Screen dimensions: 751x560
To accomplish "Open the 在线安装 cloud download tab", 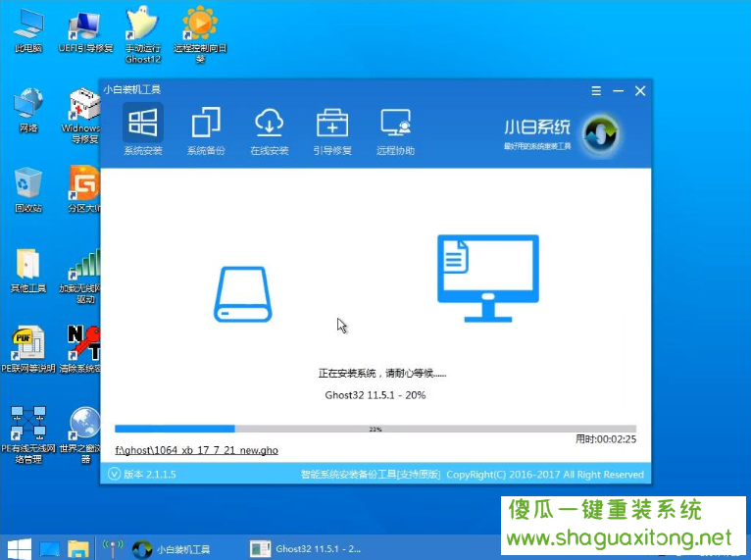I will (x=269, y=130).
